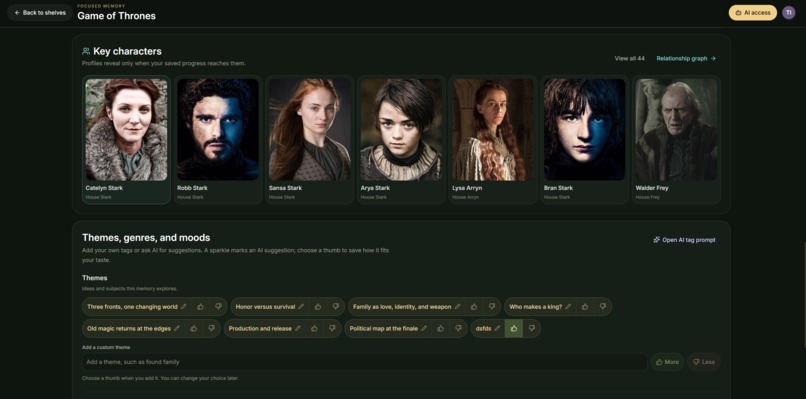Toggle active thumbs up on 'dsfds'

point(514,329)
